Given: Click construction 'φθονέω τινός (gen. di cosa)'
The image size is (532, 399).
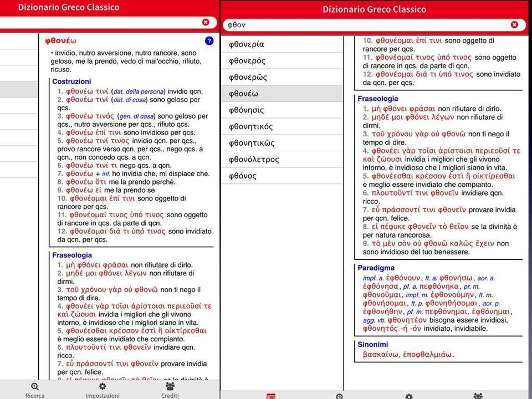Looking at the screenshot, I should point(111,116).
